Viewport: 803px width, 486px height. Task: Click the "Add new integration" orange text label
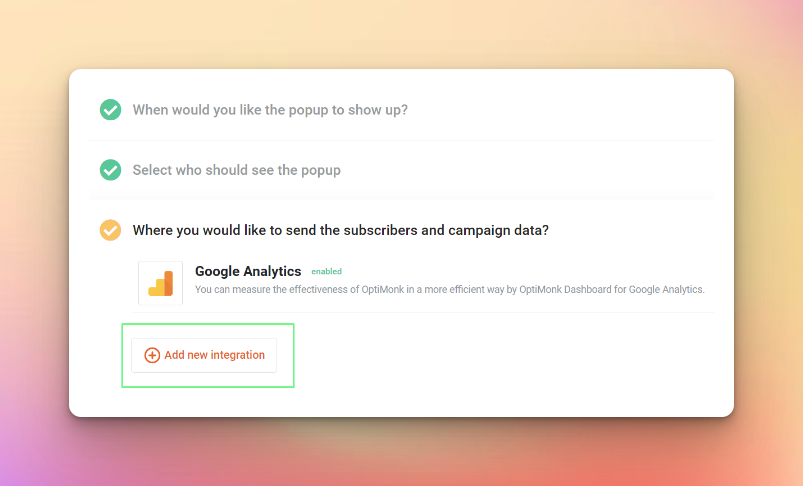click(x=215, y=355)
